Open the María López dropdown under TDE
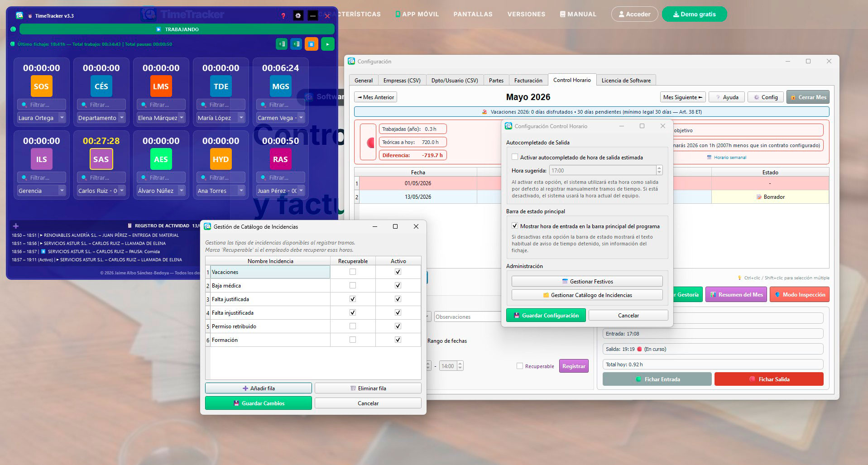The width and height of the screenshot is (868, 465). [x=221, y=118]
